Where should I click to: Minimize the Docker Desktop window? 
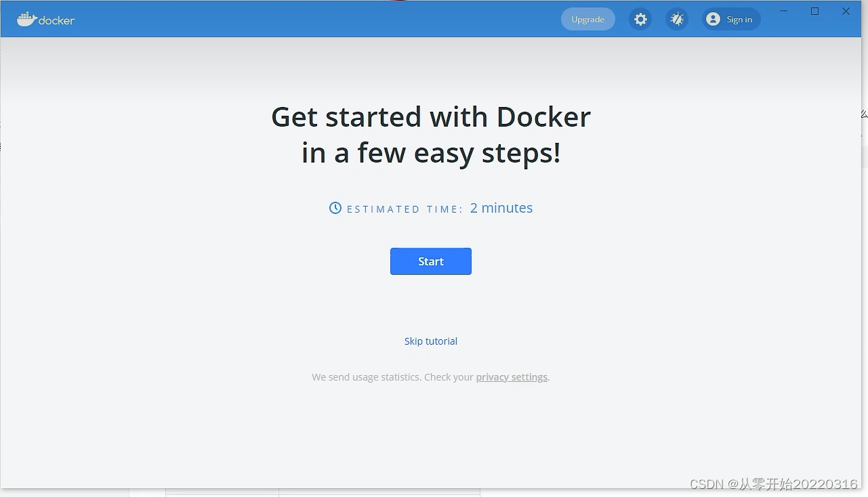pyautogui.click(x=783, y=11)
